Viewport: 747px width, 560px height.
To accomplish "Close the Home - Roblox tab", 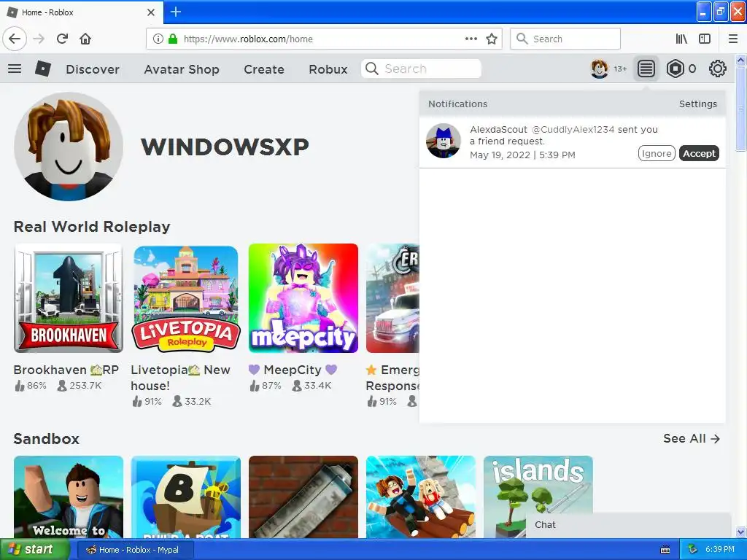I will coord(151,12).
